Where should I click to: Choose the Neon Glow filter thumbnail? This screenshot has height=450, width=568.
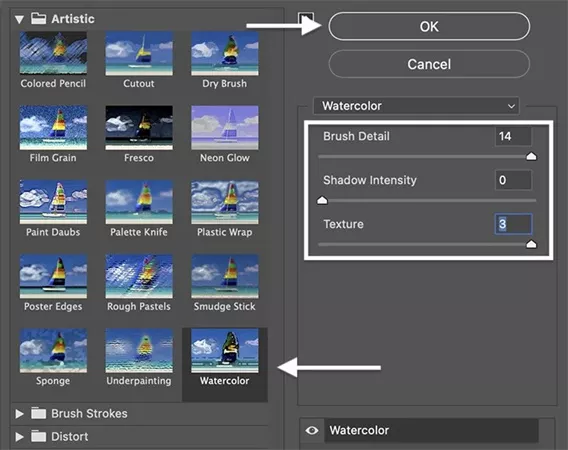pyautogui.click(x=225, y=128)
